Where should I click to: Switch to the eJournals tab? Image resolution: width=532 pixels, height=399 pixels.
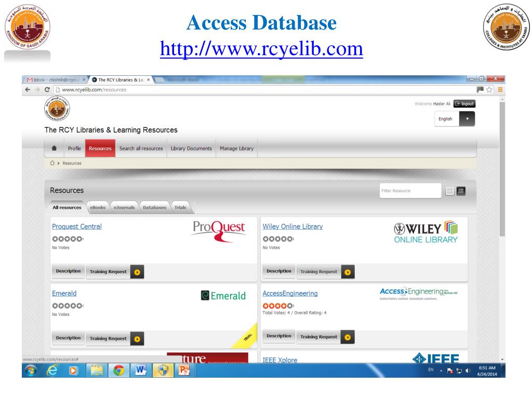(x=124, y=207)
